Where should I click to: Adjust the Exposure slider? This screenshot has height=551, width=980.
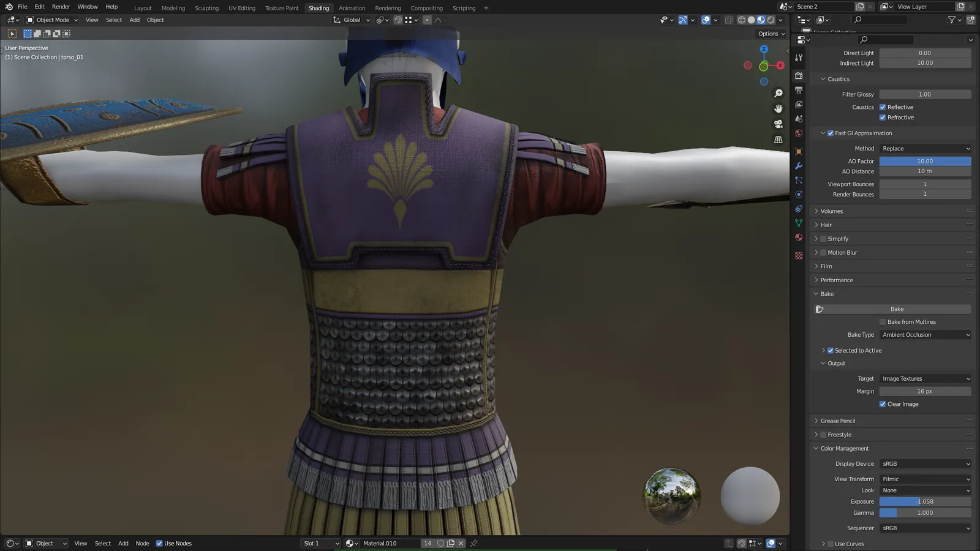925,501
